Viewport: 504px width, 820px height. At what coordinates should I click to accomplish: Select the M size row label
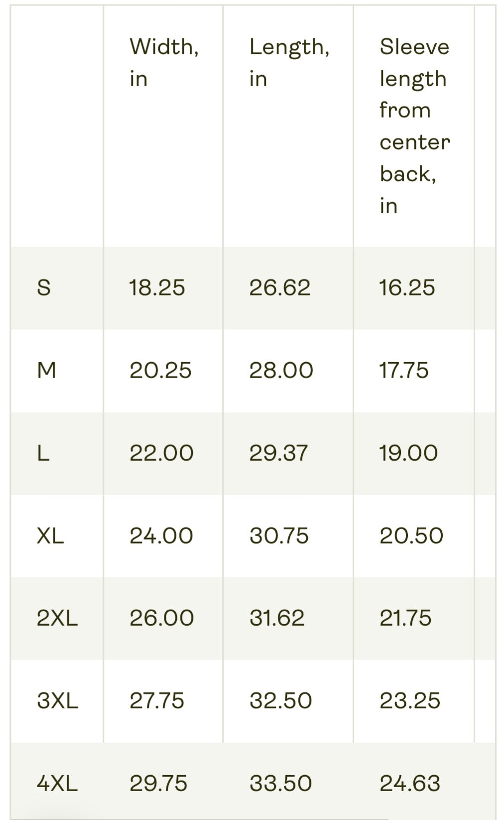(x=46, y=370)
